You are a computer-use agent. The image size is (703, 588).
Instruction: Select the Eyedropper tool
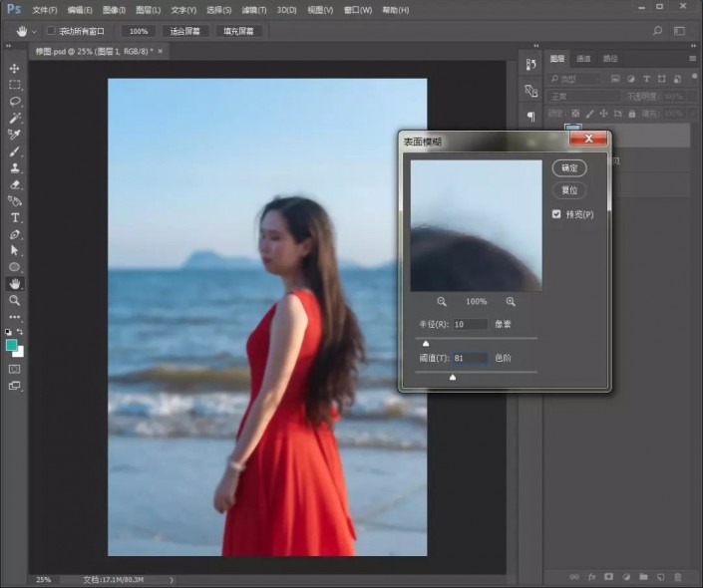pos(14,135)
